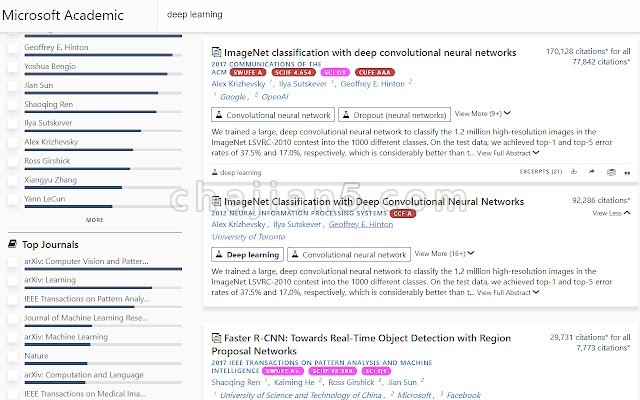The height and width of the screenshot is (400, 640).
Task: Click the paper icon beside the 2012 ImageNet title
Action: [x=216, y=201]
